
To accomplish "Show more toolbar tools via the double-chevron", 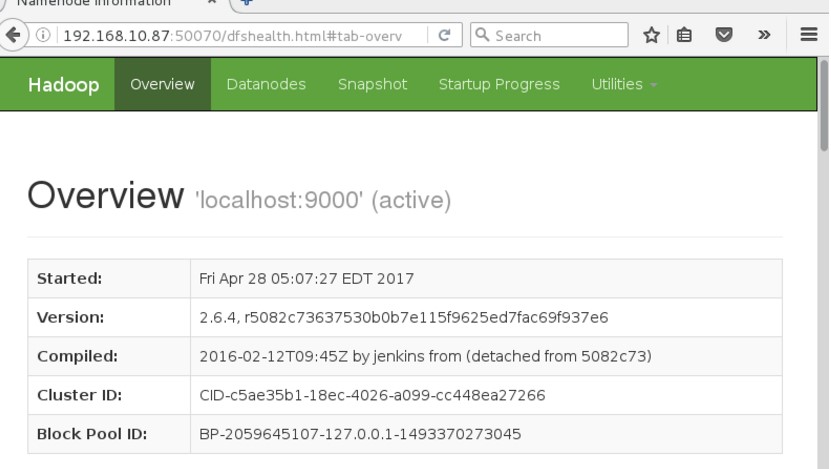I will (764, 35).
